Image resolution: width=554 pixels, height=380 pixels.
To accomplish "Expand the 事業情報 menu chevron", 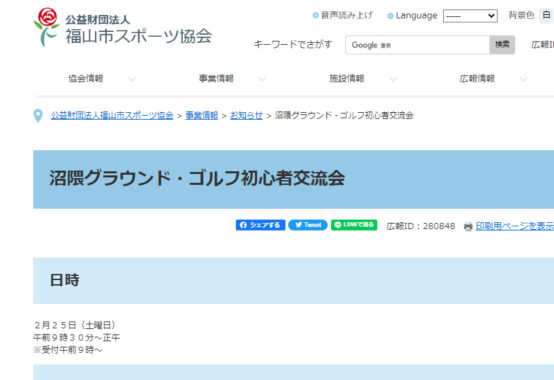I will [262, 79].
